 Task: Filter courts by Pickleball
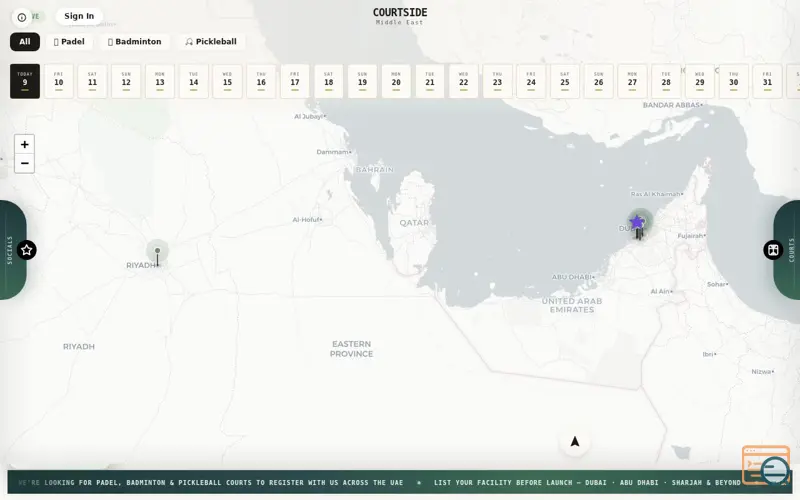(x=211, y=42)
